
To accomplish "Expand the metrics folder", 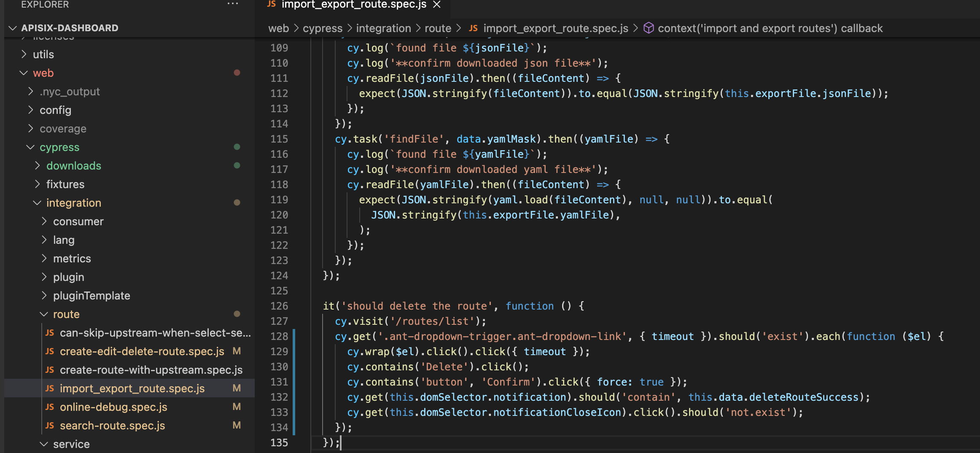I will (44, 259).
